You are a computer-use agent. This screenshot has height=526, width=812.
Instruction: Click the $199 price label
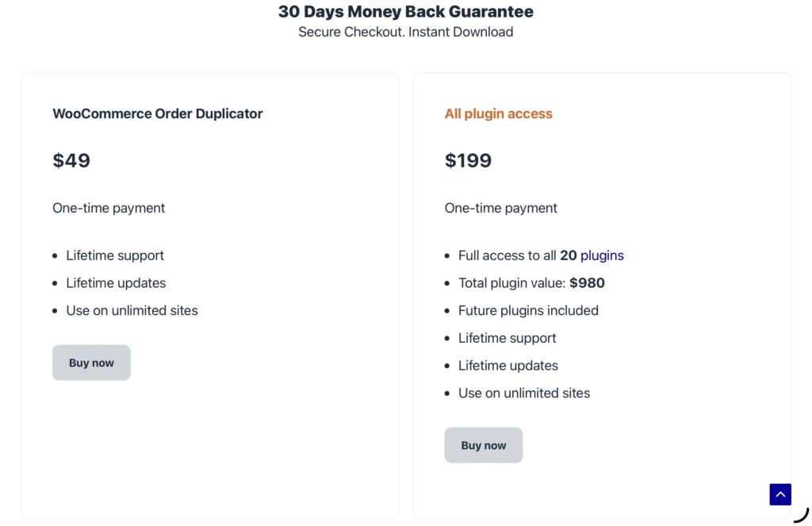[468, 160]
